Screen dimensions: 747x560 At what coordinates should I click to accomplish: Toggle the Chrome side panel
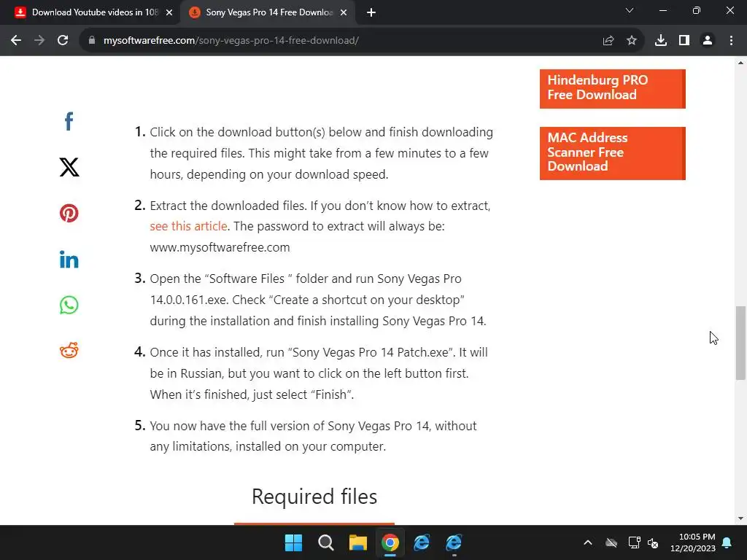pyautogui.click(x=684, y=41)
